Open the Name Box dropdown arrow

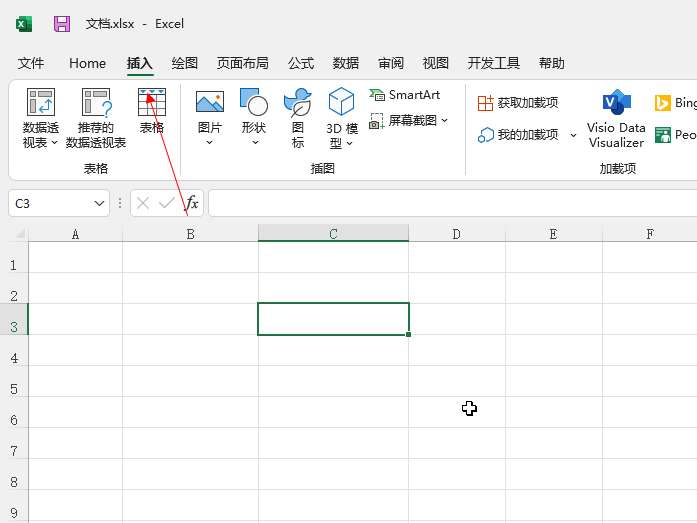coord(99,204)
